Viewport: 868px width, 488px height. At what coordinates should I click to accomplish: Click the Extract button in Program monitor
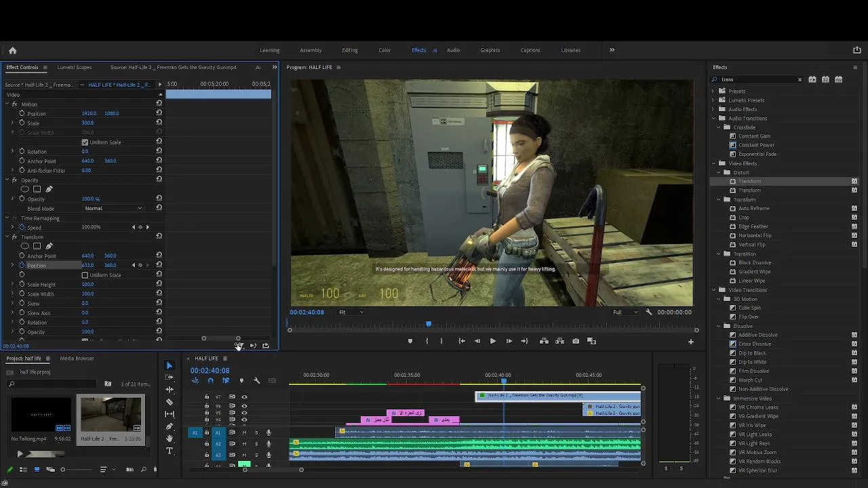560,342
